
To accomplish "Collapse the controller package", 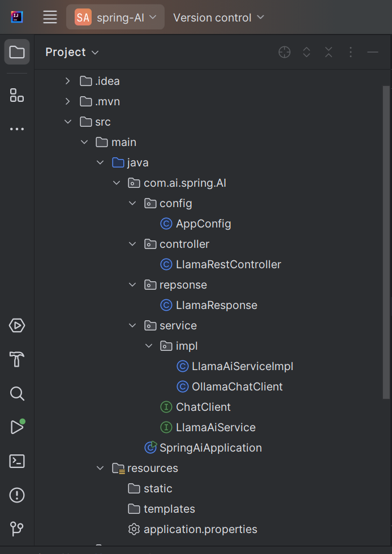I will coord(132,244).
